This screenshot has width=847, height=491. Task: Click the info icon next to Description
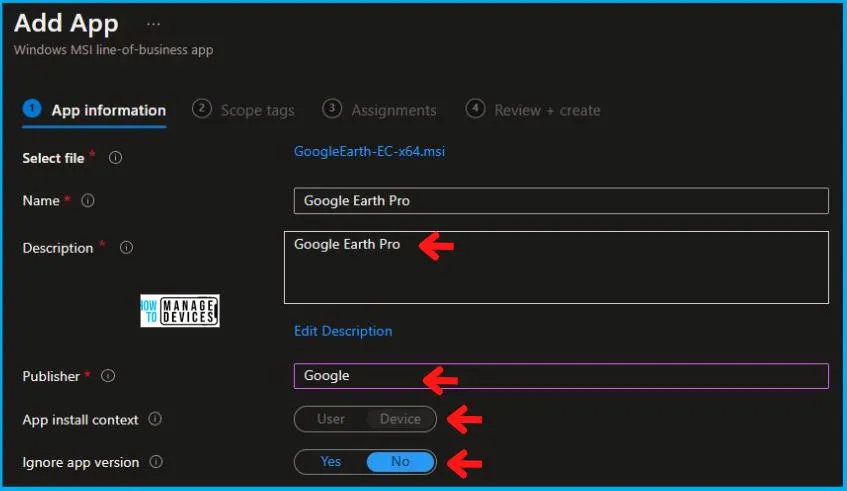click(x=126, y=247)
